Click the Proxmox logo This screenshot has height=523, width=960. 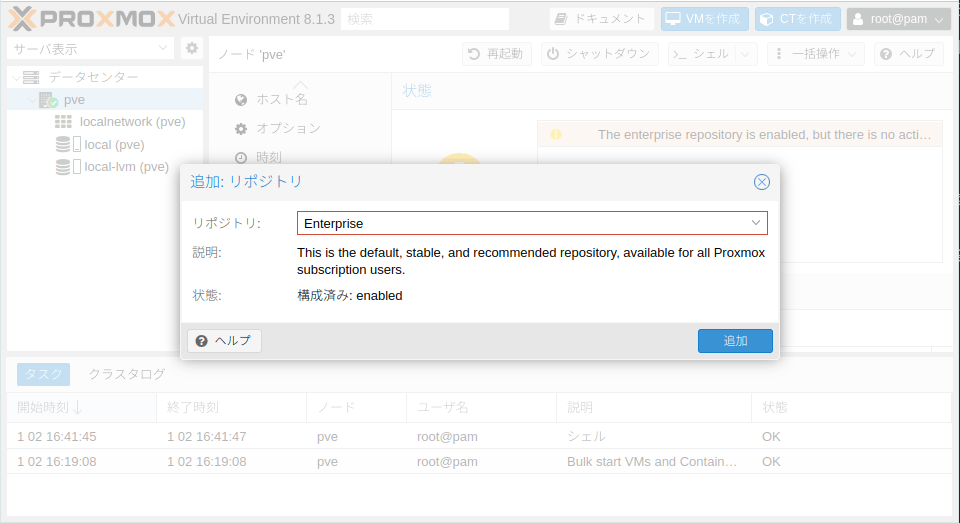tap(92, 19)
